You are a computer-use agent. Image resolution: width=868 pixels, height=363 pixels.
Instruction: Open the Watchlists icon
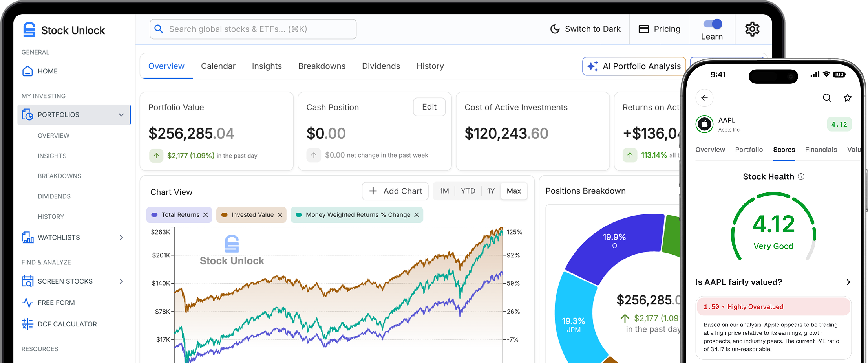27,237
